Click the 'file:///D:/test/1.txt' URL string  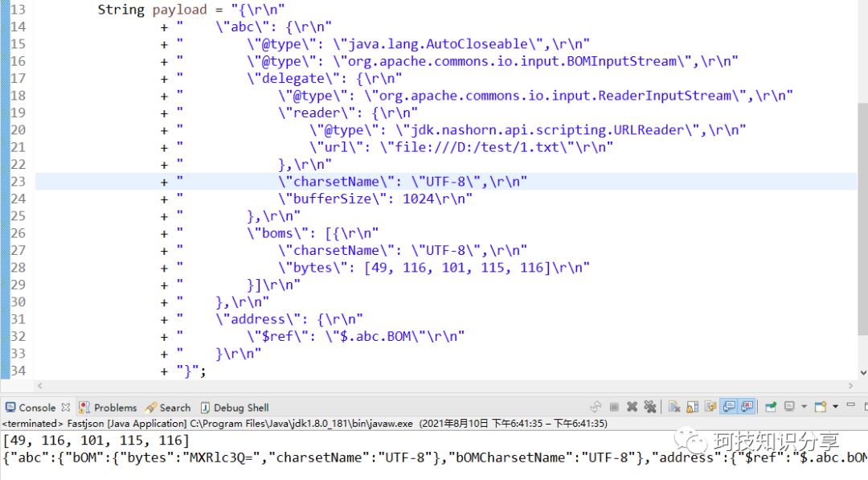point(477,147)
